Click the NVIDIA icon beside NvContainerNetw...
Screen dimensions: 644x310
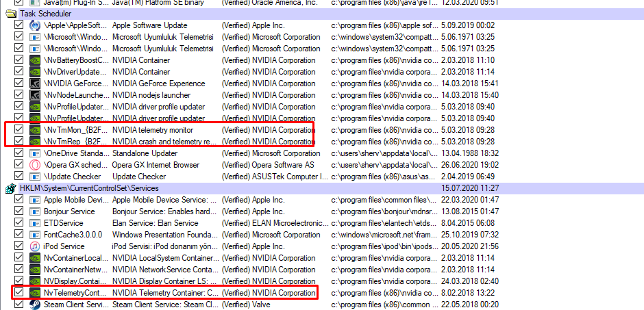pos(35,270)
